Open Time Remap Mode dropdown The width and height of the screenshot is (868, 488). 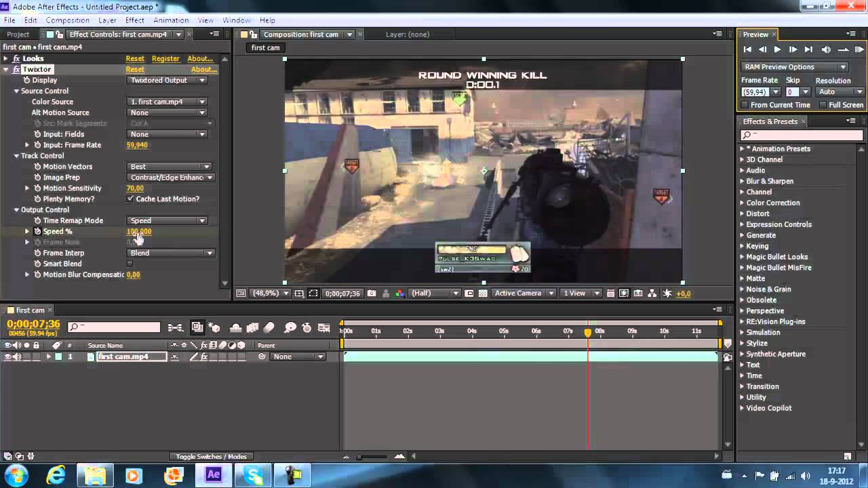tap(167, 221)
